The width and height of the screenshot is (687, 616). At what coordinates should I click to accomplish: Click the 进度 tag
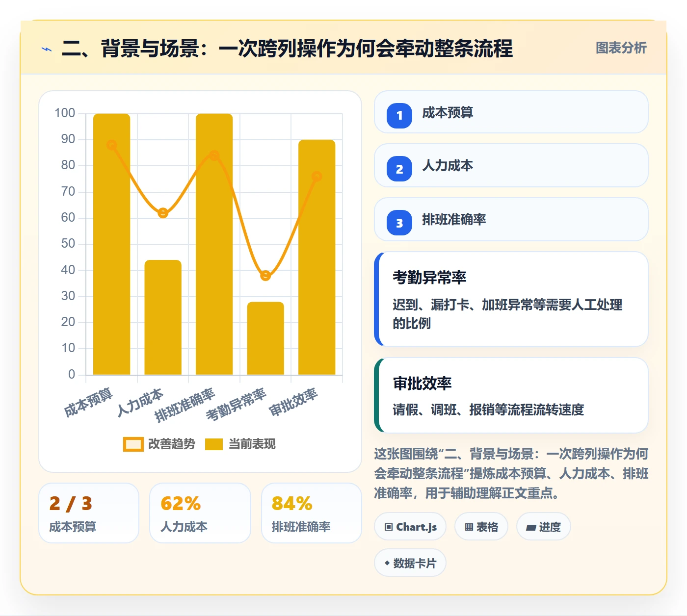544,527
